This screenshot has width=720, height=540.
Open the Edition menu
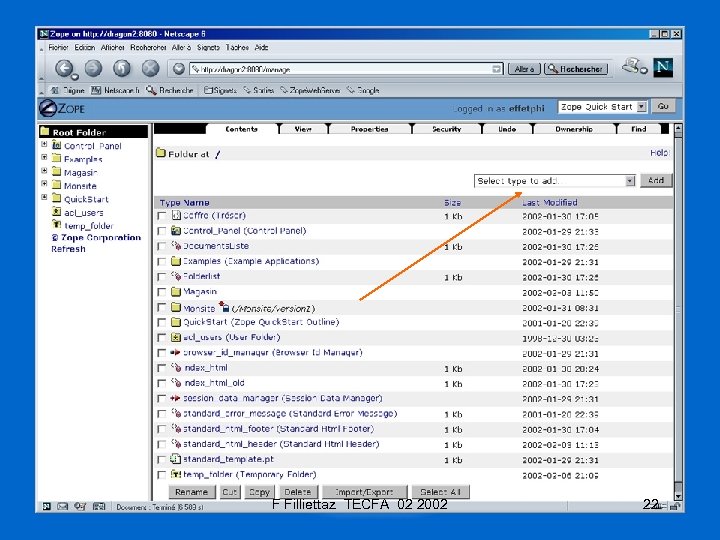pyautogui.click(x=84, y=47)
